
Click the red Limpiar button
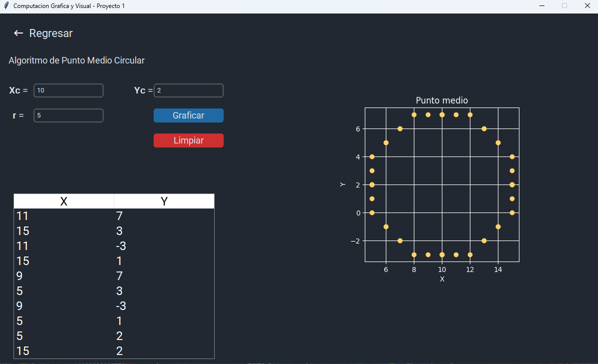click(188, 140)
